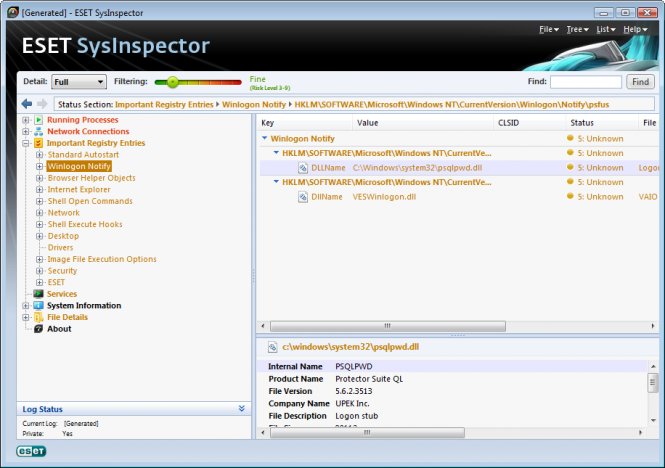The image size is (665, 468).
Task: Click Winlogon Notify breadcrumb link
Action: [x=254, y=104]
